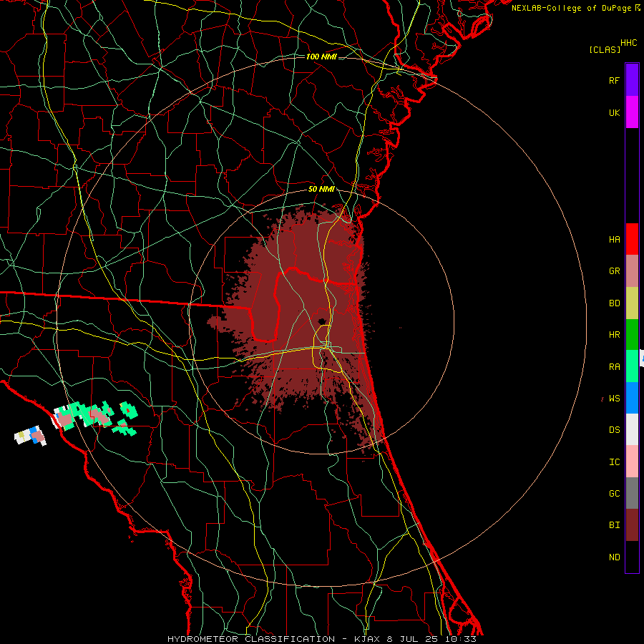Click the GC gray legend swatch
This screenshot has width=644, height=644.
click(632, 493)
